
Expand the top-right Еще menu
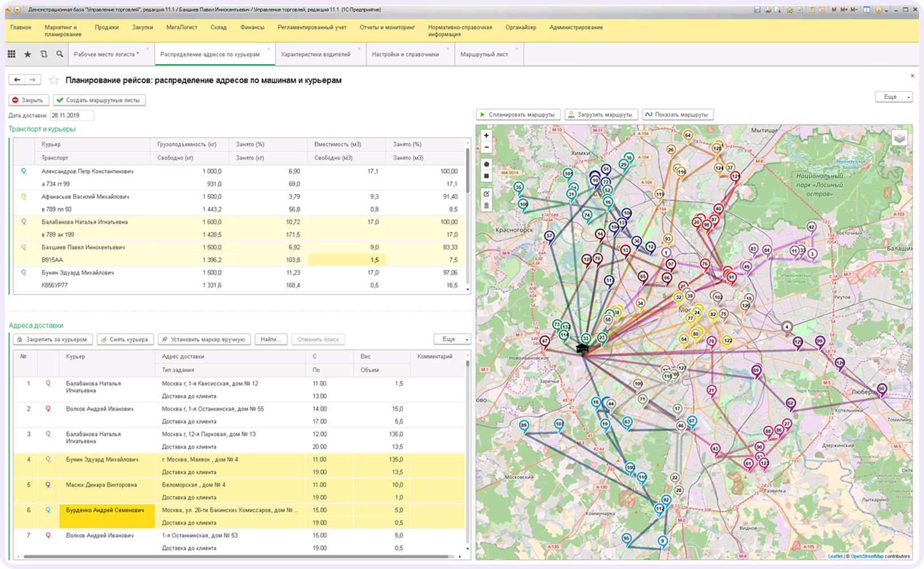coord(893,97)
